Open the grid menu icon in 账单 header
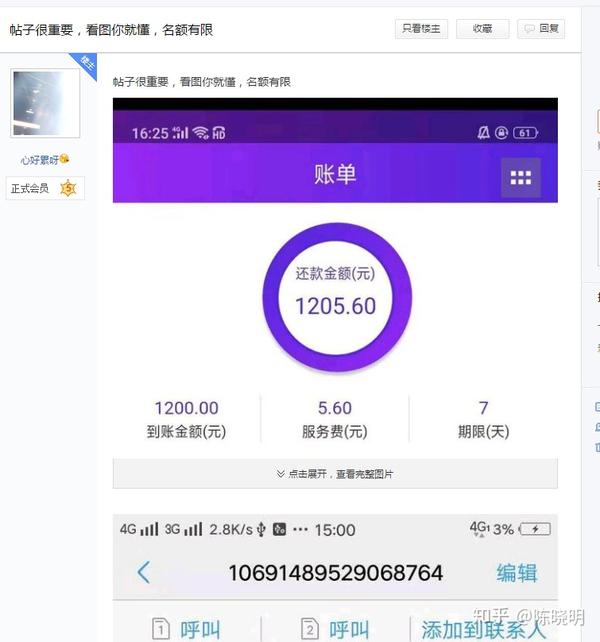The image size is (600, 642). pyautogui.click(x=521, y=178)
